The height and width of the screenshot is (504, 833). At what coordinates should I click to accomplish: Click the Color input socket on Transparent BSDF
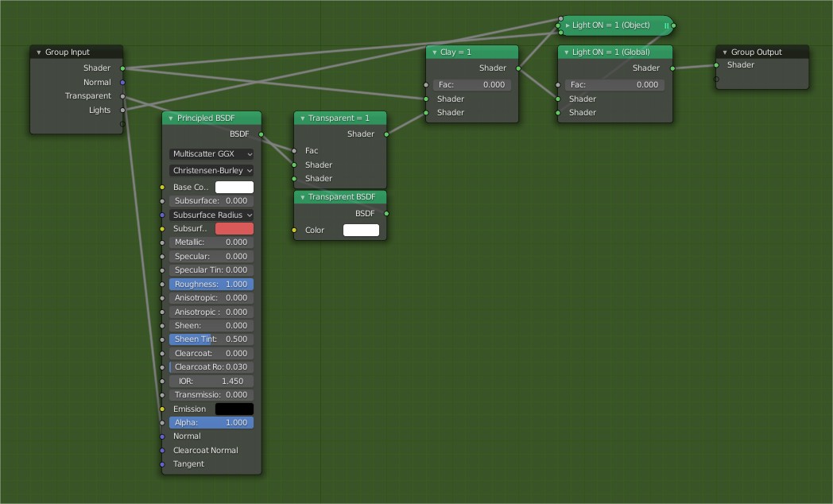tap(295, 230)
